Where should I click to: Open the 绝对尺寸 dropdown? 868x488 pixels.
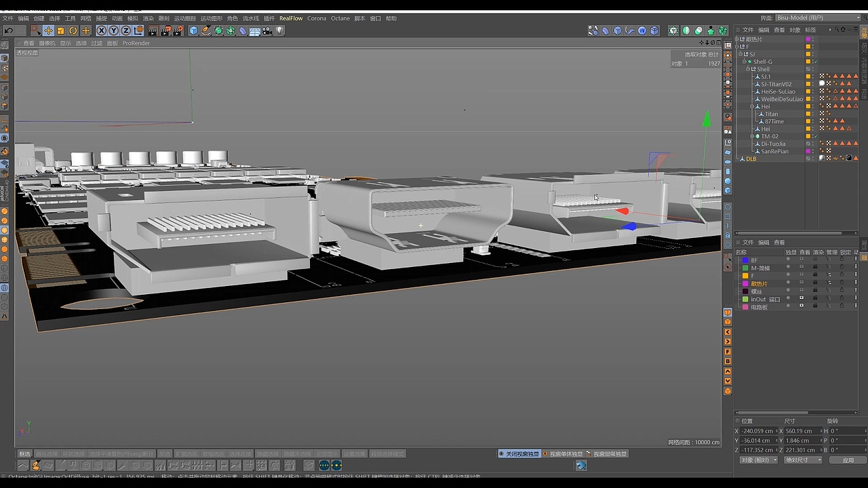tap(803, 460)
